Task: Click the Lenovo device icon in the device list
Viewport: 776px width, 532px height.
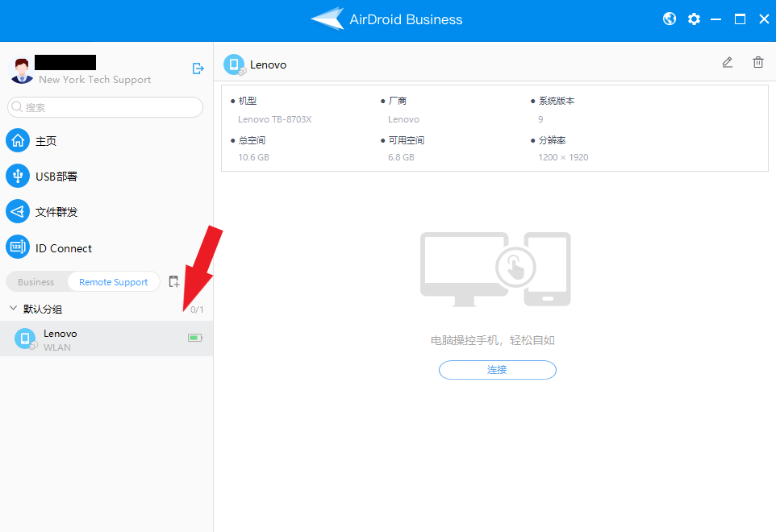Action: coord(25,339)
